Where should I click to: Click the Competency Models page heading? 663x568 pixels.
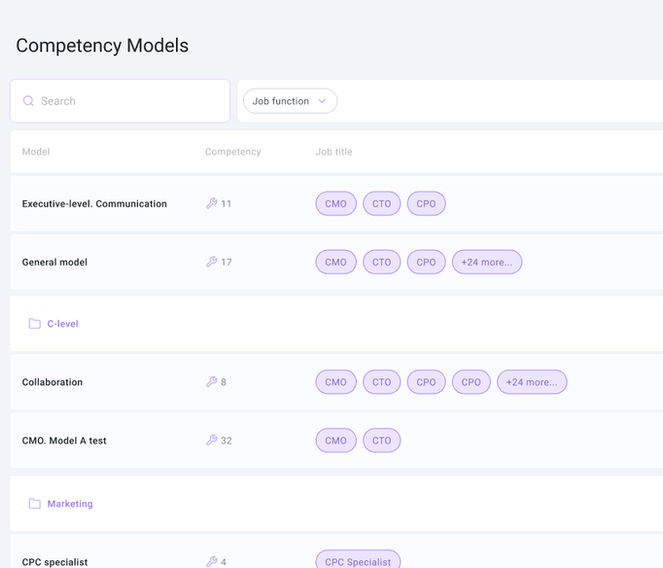[102, 46]
